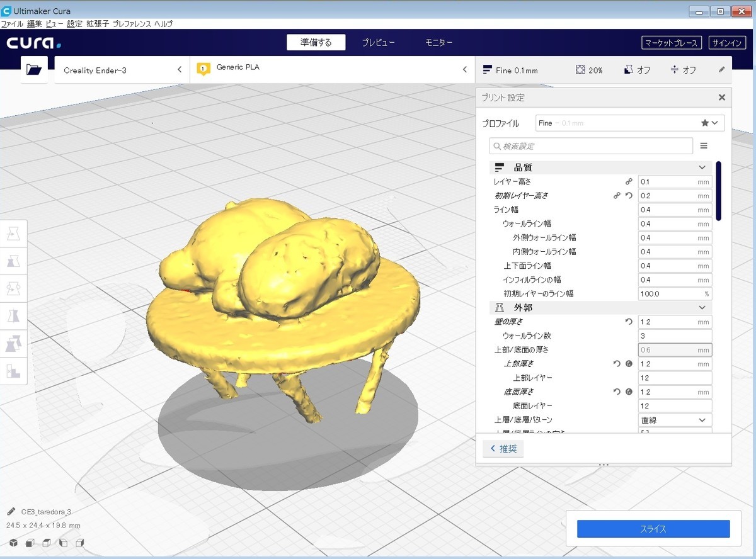Click the ウォールライン数 value field
756x559 pixels.
pyautogui.click(x=675, y=336)
